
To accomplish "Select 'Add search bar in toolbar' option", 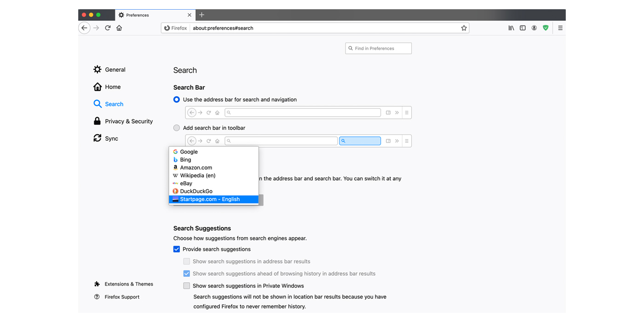I will point(177,128).
